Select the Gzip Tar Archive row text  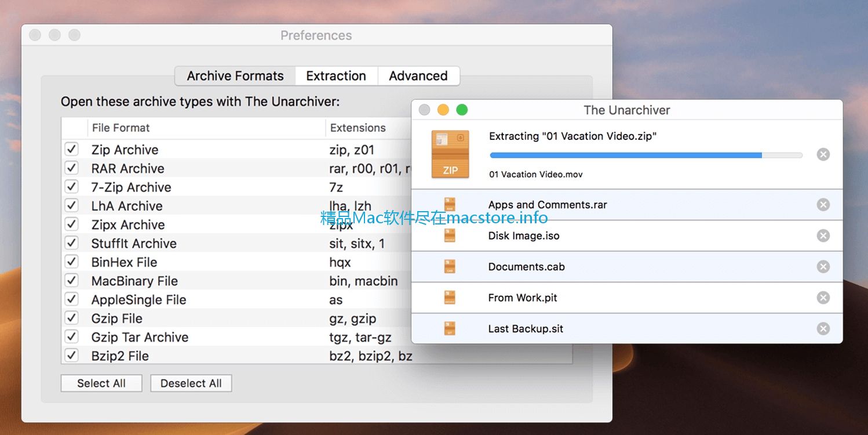click(140, 337)
